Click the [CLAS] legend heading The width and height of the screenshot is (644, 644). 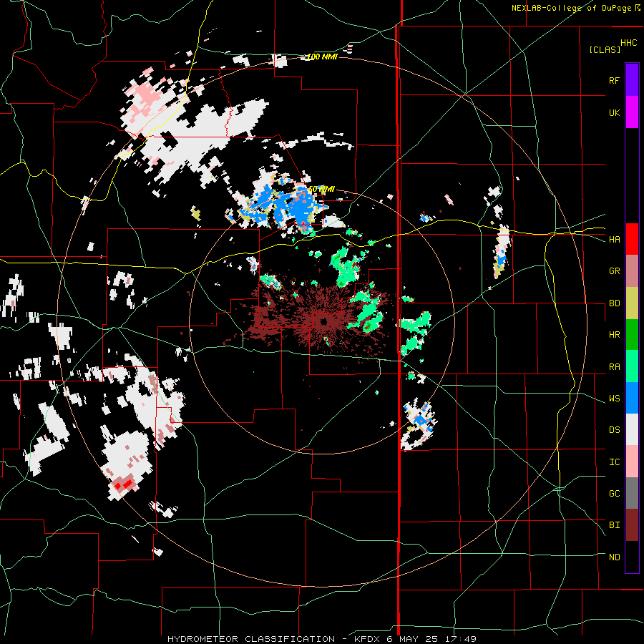coord(605,49)
